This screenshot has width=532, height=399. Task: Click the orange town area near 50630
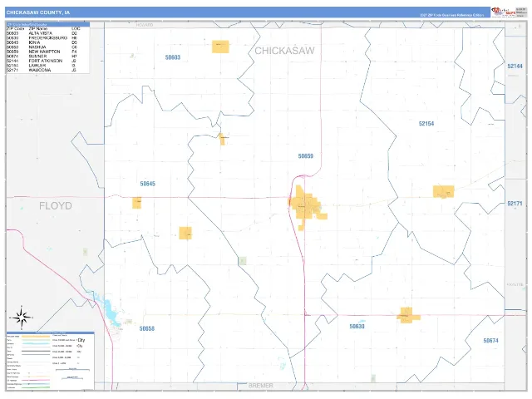408,316
